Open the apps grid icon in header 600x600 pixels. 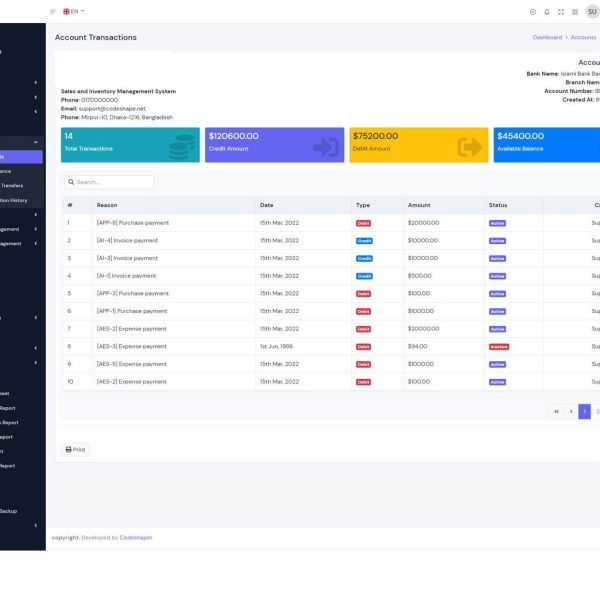(x=574, y=11)
